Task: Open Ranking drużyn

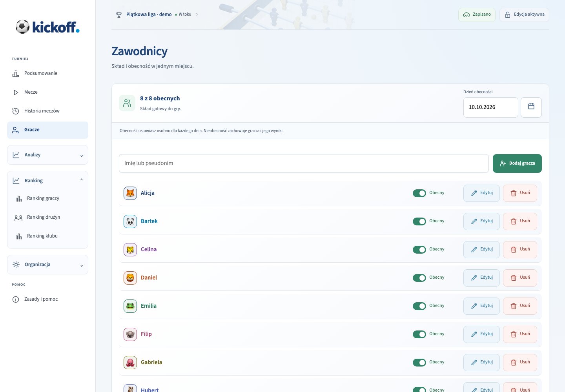Action: point(47,218)
